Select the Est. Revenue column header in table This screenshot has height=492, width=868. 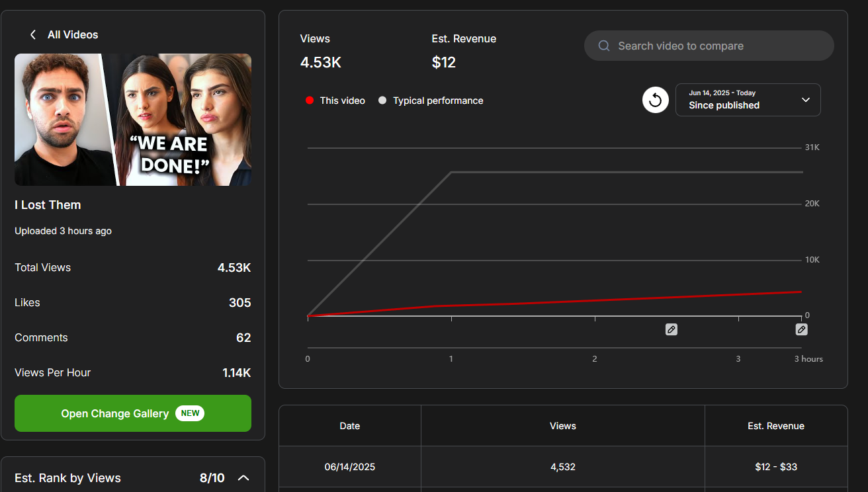click(776, 426)
